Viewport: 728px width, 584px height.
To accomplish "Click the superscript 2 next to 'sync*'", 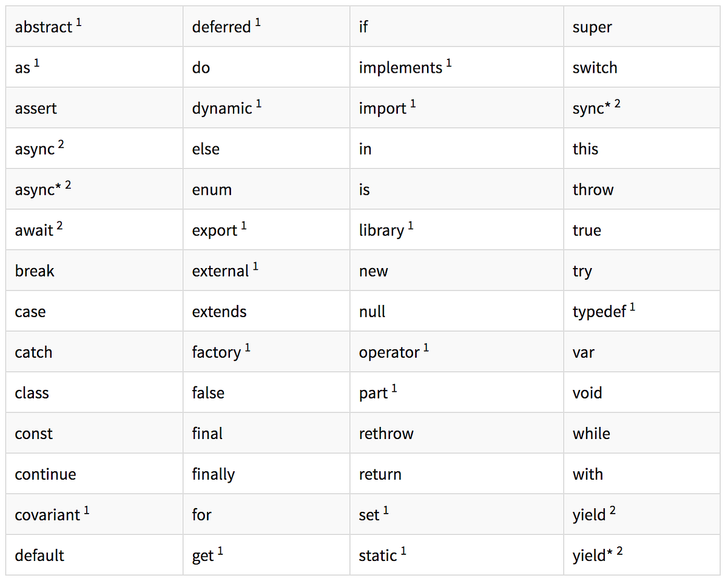I will (x=617, y=104).
